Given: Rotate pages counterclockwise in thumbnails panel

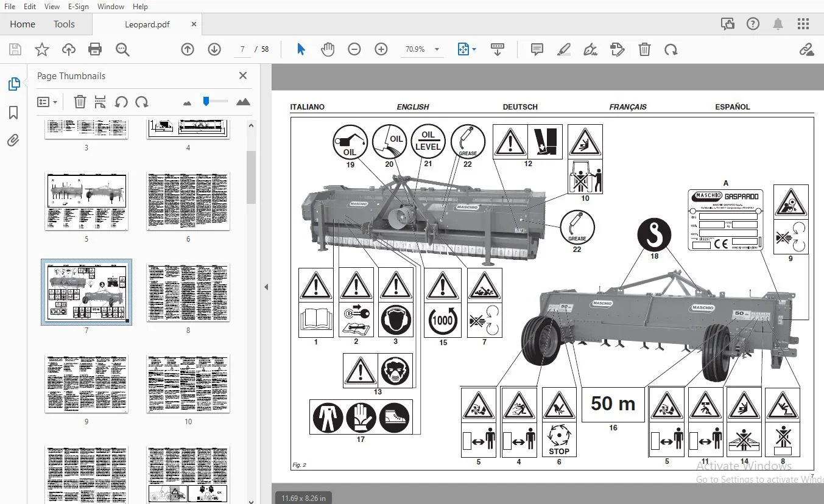Looking at the screenshot, I should coord(121,102).
